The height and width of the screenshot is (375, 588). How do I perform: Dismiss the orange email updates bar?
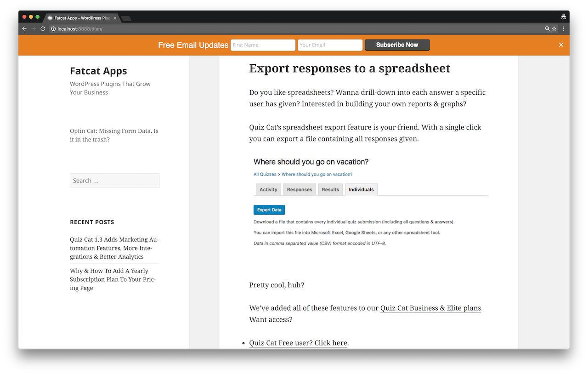(561, 45)
